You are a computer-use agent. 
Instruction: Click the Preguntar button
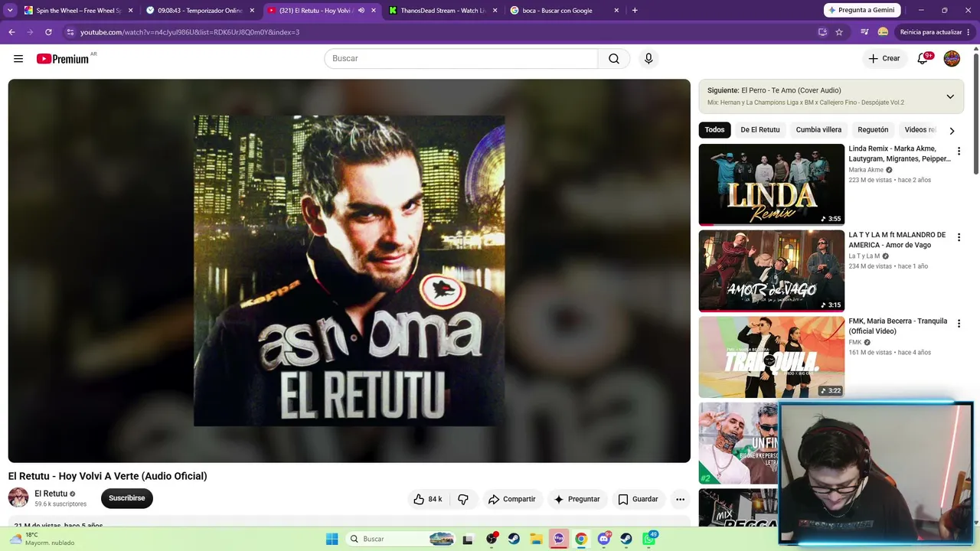coord(577,499)
